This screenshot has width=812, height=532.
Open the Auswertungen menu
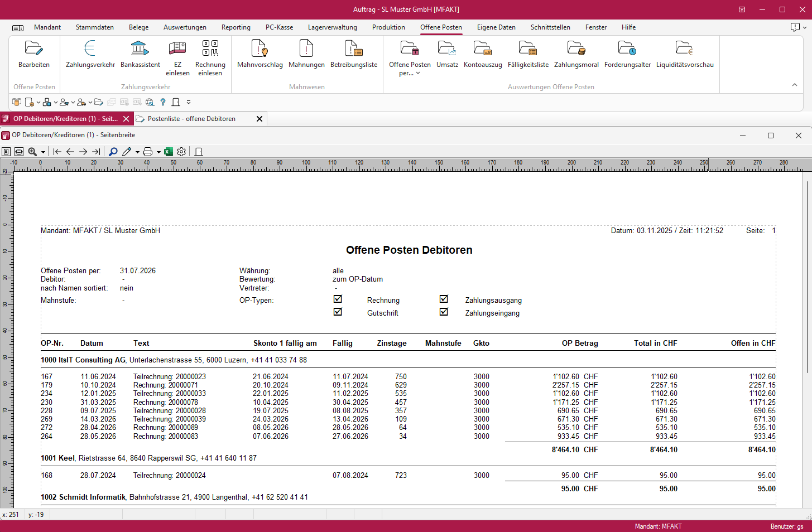pyautogui.click(x=185, y=27)
